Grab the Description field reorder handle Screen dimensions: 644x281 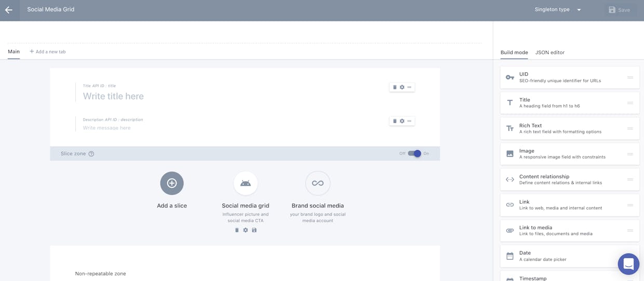(409, 121)
